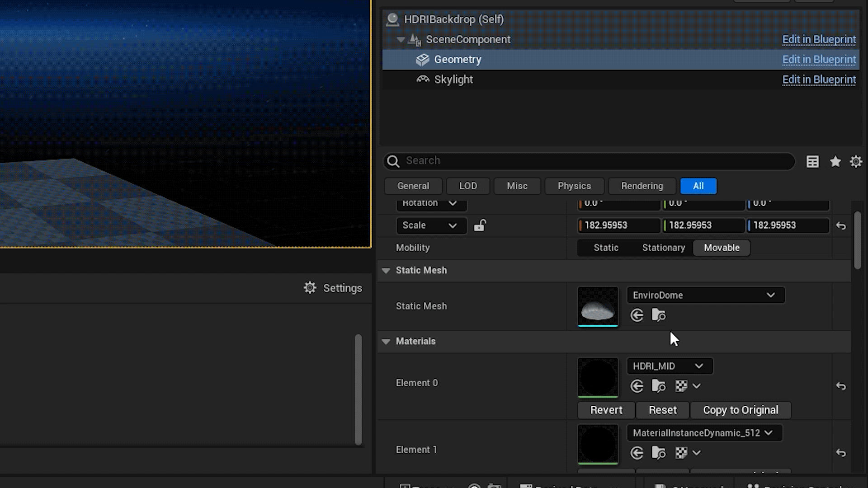Open property matrix table view icon
This screenshot has height=488, width=868.
(x=812, y=162)
